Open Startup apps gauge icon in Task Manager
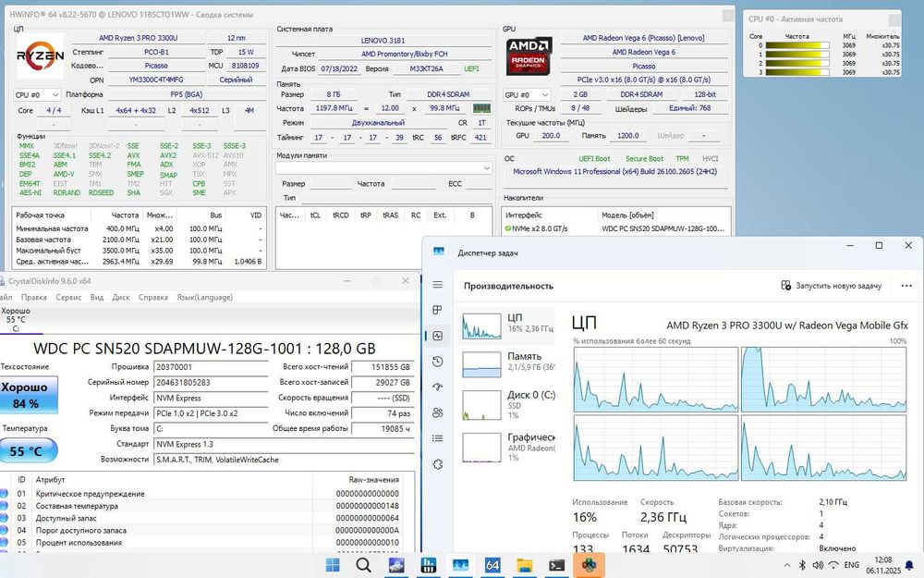 coord(437,387)
